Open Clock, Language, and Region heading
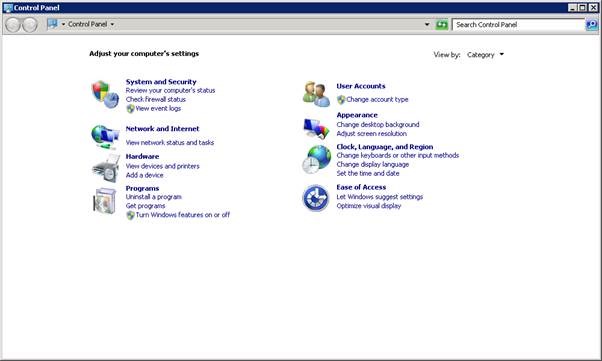The width and height of the screenshot is (602, 361). click(x=385, y=147)
